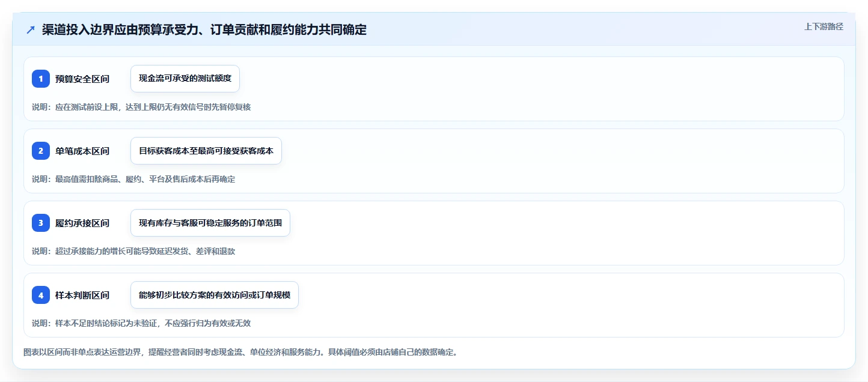Click the 上下游路径 label in the header
The image size is (868, 382).
(x=824, y=26)
